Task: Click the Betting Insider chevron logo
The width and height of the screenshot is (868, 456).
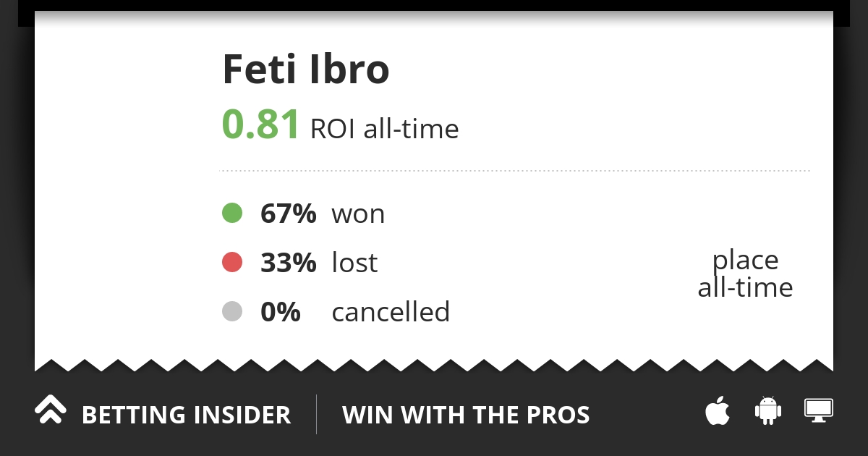Action: [51, 410]
